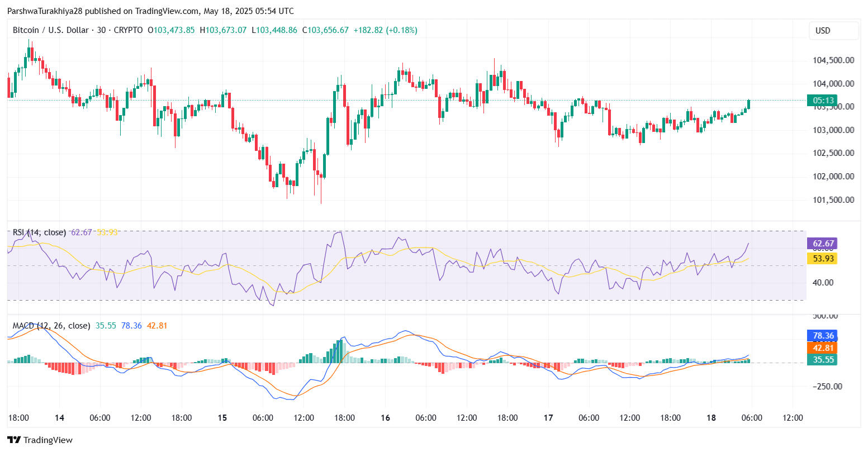The image size is (868, 452).
Task: Click the TradingView logo icon
Action: tap(14, 440)
